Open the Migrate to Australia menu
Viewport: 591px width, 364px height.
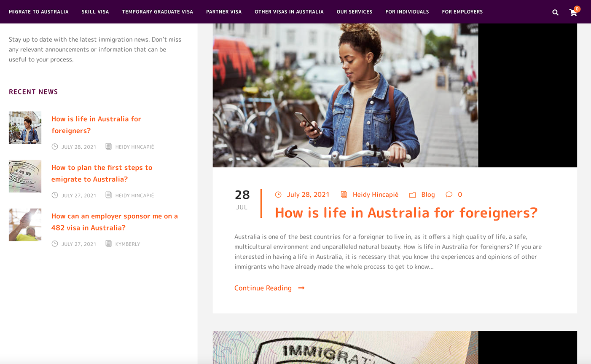click(38, 12)
